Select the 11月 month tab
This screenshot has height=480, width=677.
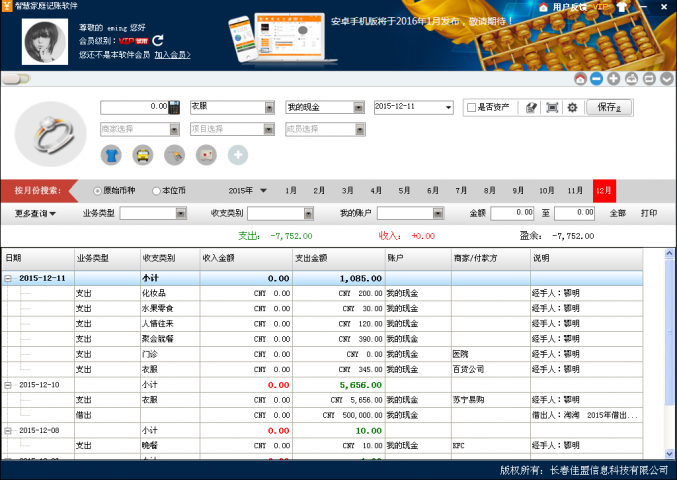pos(575,190)
